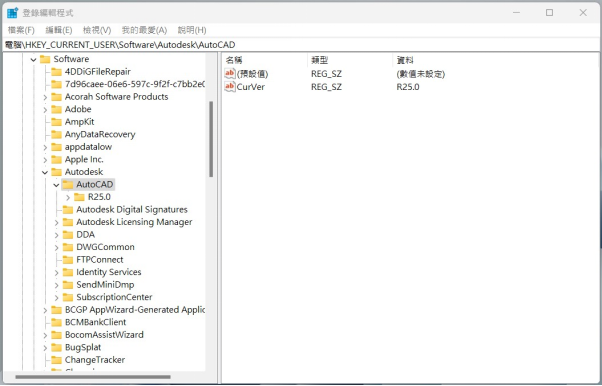Click the BCMBankClient folder icon

(x=56, y=323)
